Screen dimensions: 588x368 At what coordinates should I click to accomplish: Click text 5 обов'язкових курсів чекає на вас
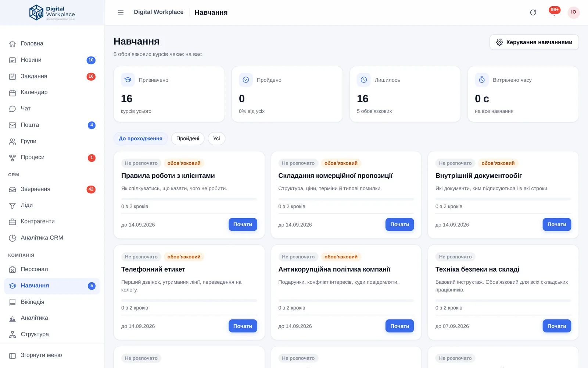(158, 54)
